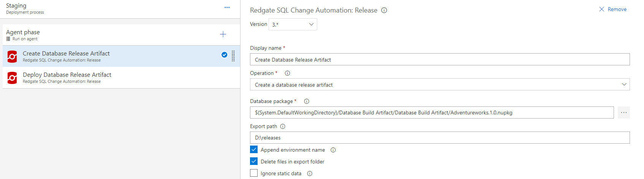Click the Display name input field
Screen dimensions: 644x179
click(x=440, y=60)
